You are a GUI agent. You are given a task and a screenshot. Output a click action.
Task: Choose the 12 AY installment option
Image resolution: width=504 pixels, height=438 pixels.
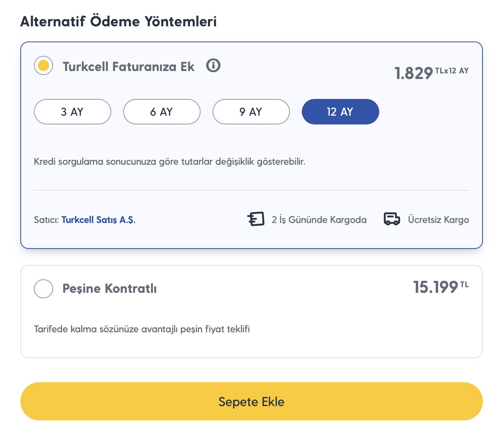[x=341, y=112]
